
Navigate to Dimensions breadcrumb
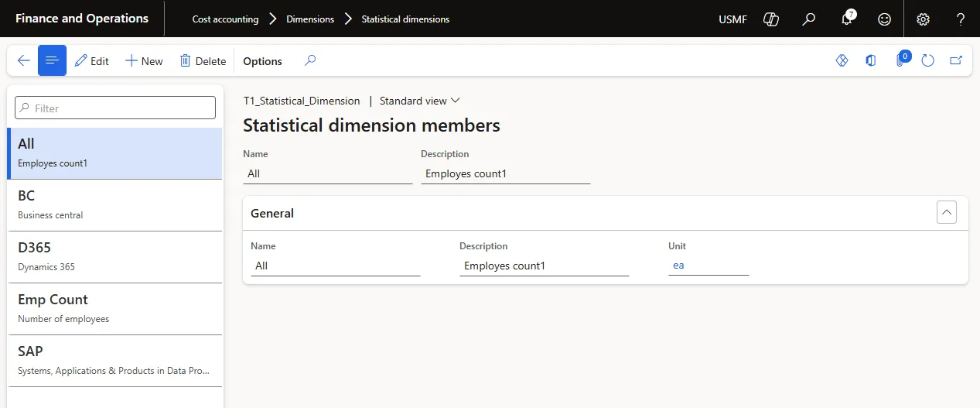tap(310, 19)
